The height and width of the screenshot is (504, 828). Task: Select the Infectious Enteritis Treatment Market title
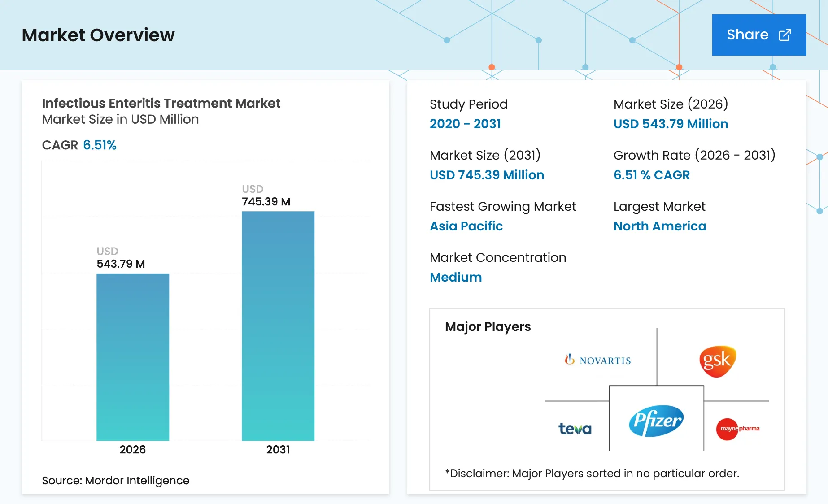pyautogui.click(x=161, y=103)
